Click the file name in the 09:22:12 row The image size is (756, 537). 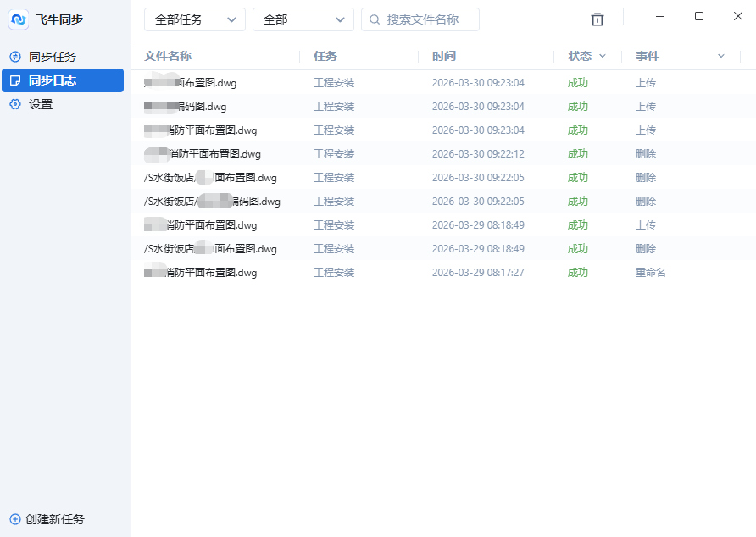pos(203,154)
